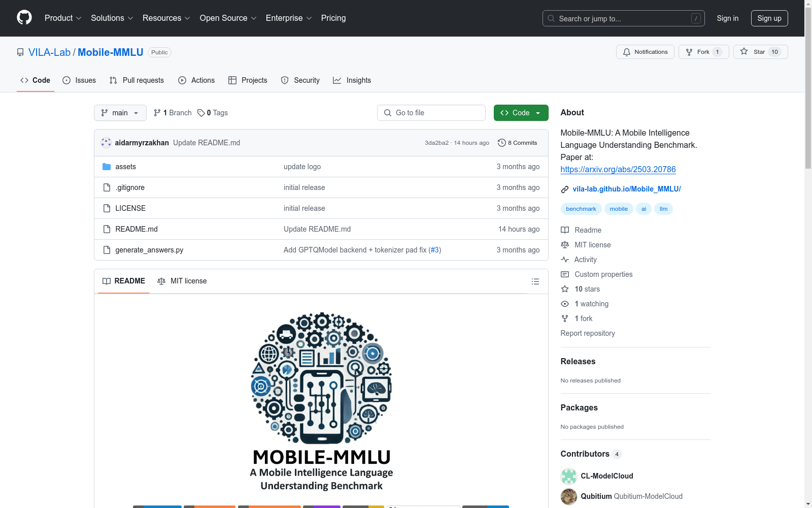
Task: Expand the Product menu
Action: tap(63, 18)
